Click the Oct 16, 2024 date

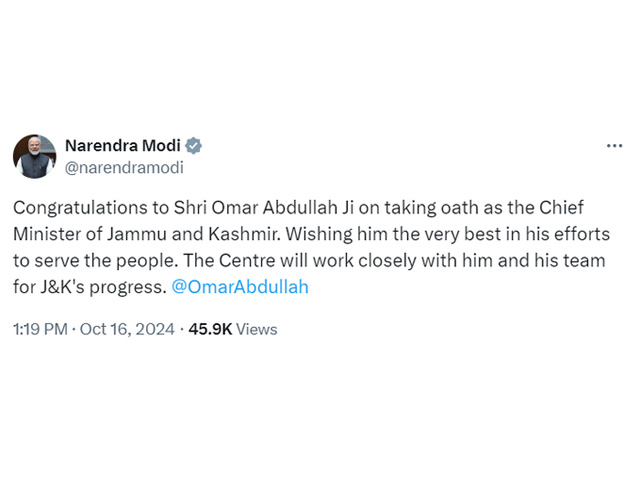[127, 329]
